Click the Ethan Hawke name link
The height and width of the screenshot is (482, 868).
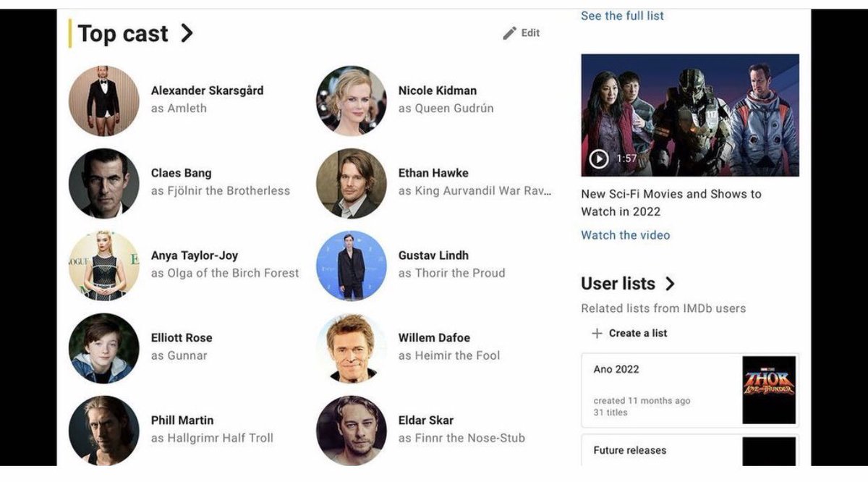point(433,173)
